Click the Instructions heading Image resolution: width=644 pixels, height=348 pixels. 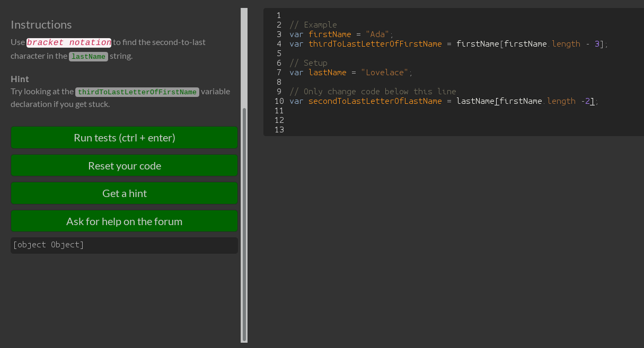click(x=41, y=24)
